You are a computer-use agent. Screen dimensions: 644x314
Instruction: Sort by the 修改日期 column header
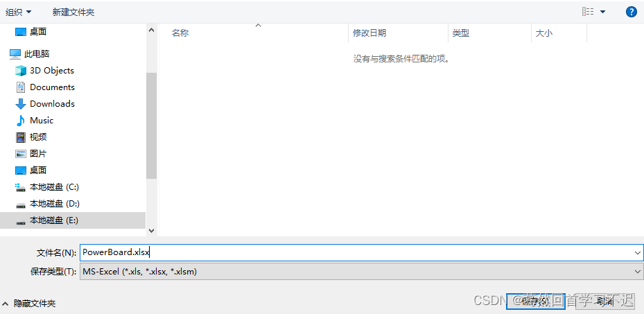(369, 33)
